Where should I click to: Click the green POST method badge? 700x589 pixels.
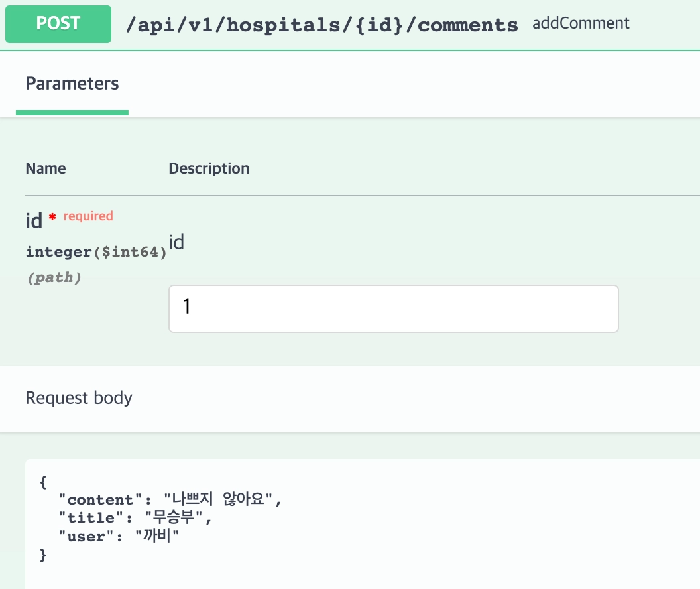tap(58, 24)
